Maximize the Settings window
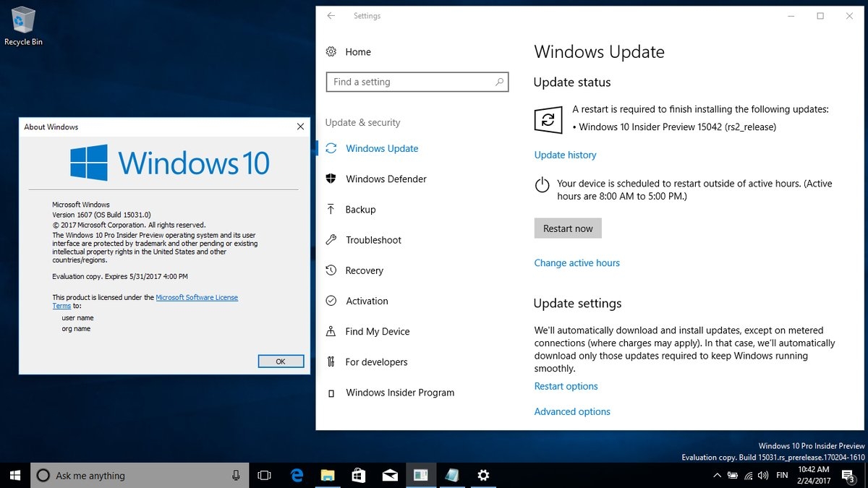Image resolution: width=868 pixels, height=488 pixels. click(x=820, y=16)
